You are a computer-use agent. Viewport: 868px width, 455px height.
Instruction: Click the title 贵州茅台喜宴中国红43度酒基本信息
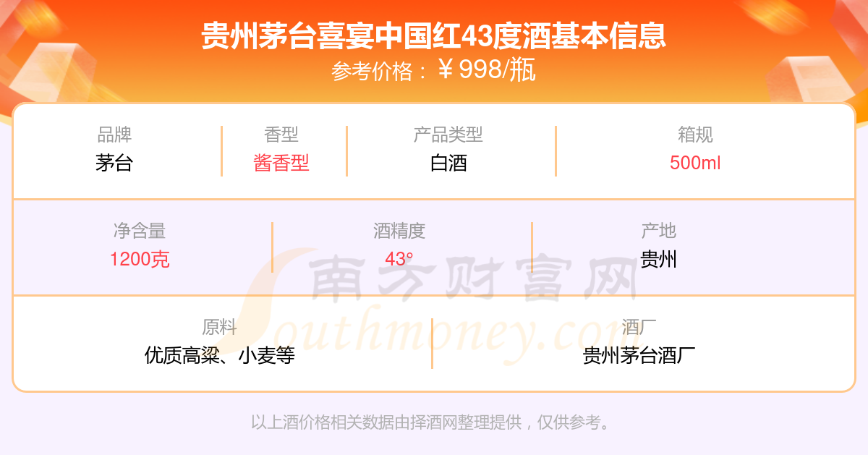434,36
